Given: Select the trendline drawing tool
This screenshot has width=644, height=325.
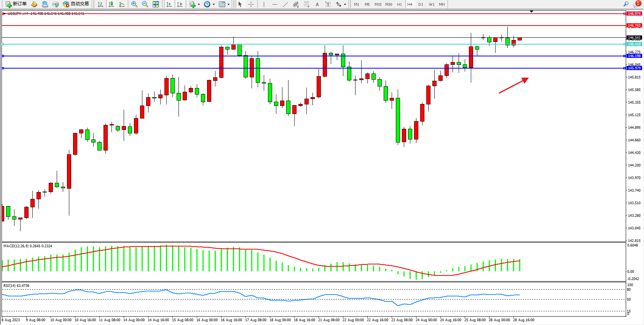Looking at the screenshot, I should 285,4.
